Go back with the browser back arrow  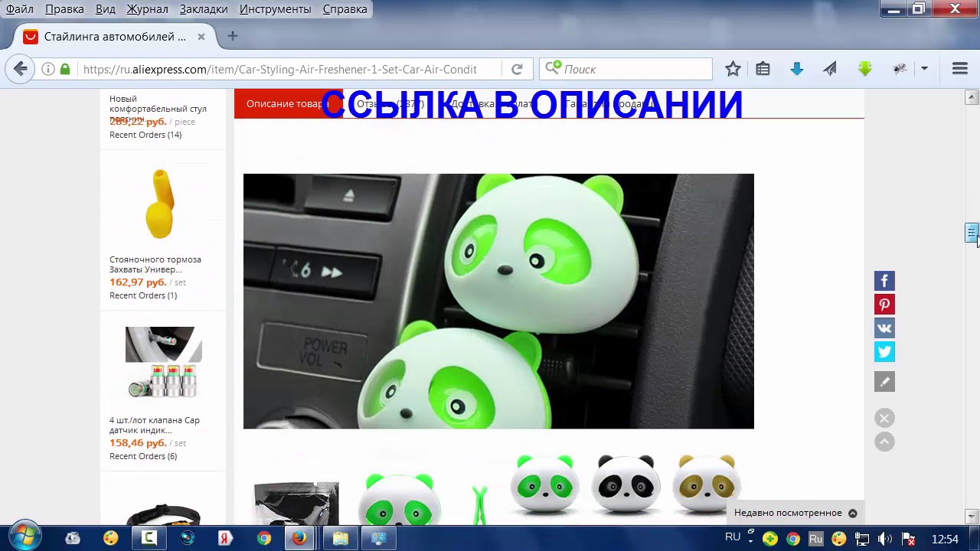(x=21, y=69)
